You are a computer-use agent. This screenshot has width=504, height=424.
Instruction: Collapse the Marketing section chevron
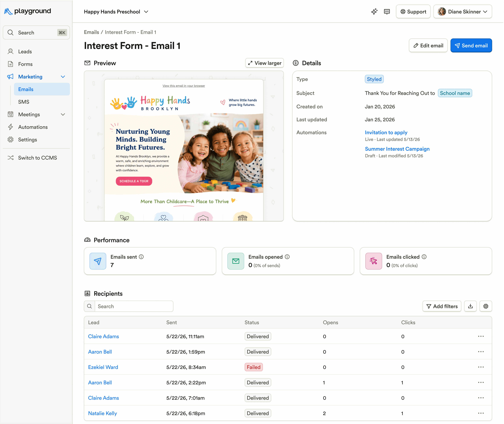(x=63, y=77)
